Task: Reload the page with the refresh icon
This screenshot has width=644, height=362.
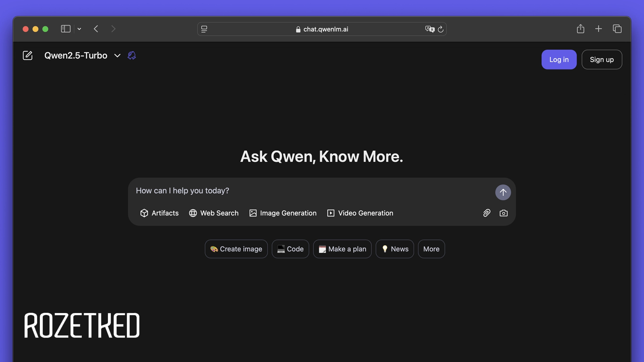Action: [x=441, y=29]
